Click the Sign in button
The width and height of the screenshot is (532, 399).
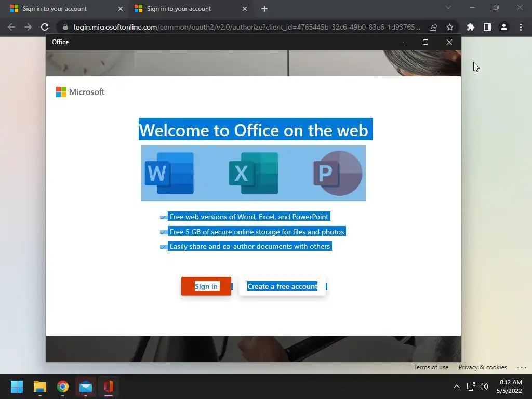click(206, 286)
